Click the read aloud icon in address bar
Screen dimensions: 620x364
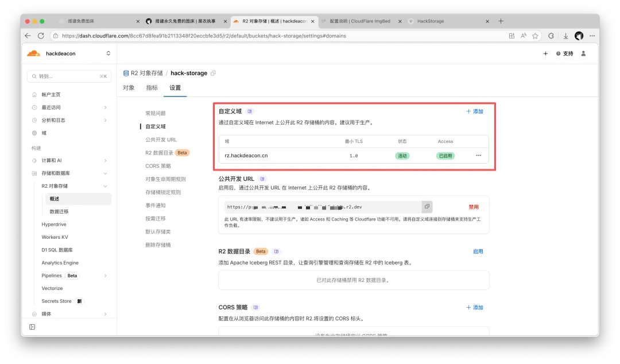(524, 36)
